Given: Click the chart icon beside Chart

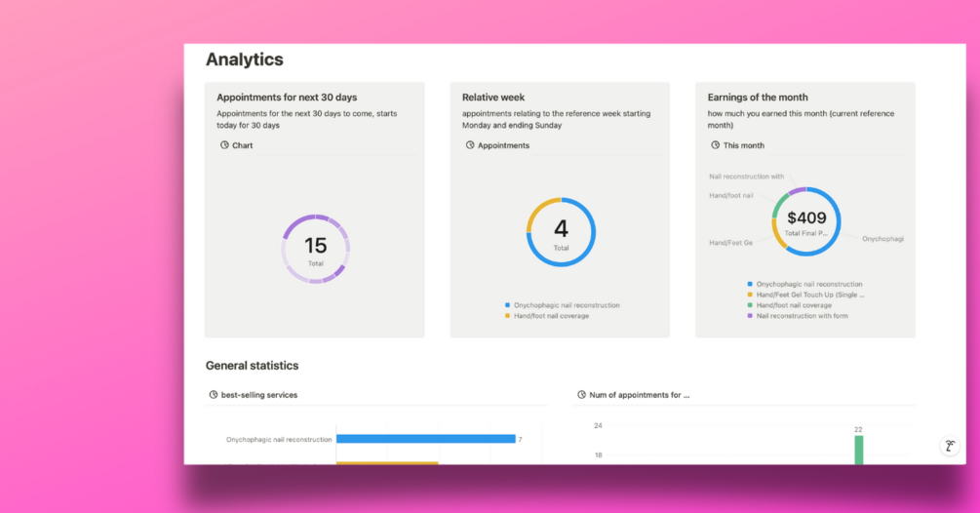Looking at the screenshot, I should click(x=224, y=145).
